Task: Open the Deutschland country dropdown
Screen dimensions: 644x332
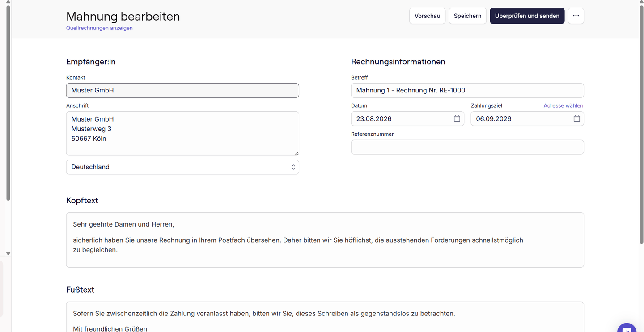Action: tap(182, 167)
